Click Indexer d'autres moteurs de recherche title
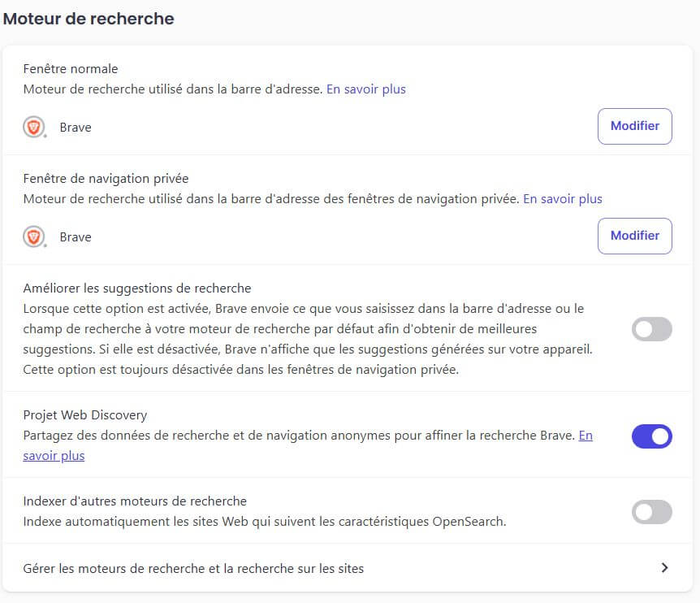The width and height of the screenshot is (700, 603). tap(135, 501)
